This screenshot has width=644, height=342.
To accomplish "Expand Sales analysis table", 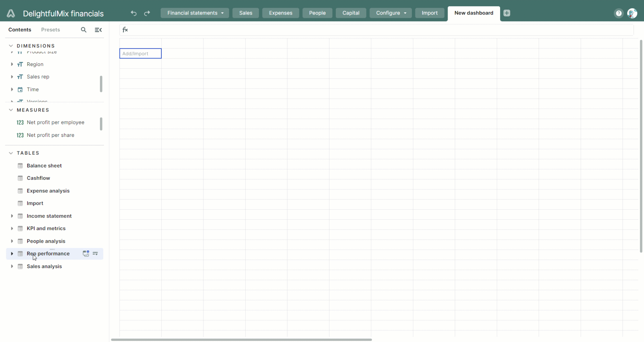I will pos(12,266).
